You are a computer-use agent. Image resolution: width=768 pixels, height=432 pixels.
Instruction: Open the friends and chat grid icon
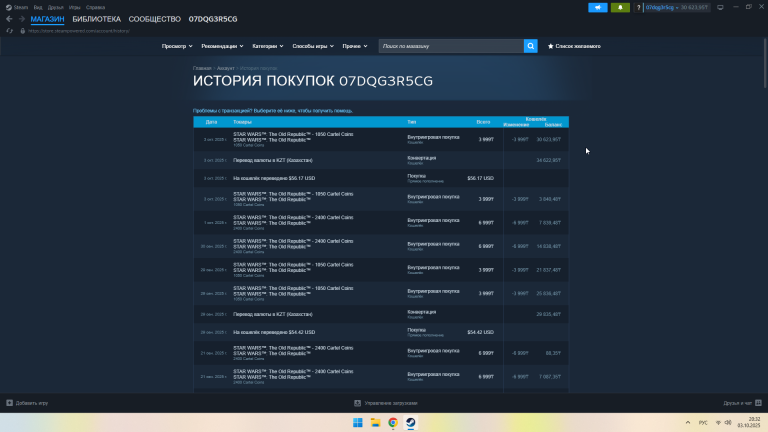point(758,403)
